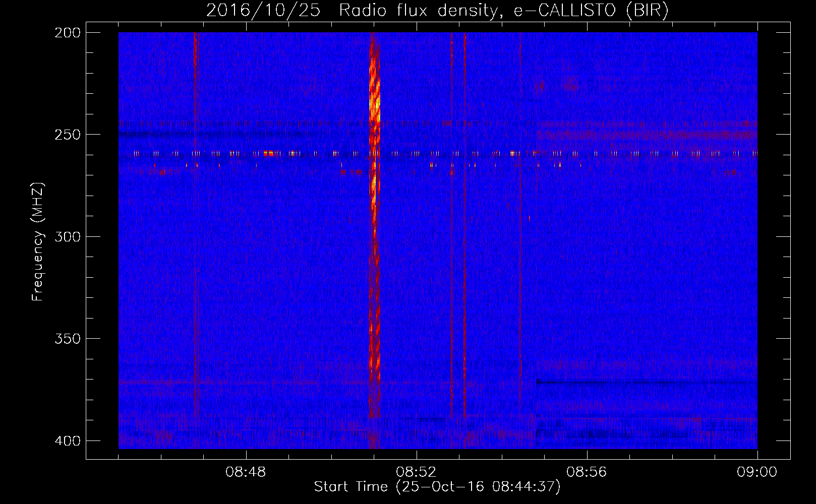Click the 250 frequency tick label
Screen dimensions: 816x504
point(67,135)
